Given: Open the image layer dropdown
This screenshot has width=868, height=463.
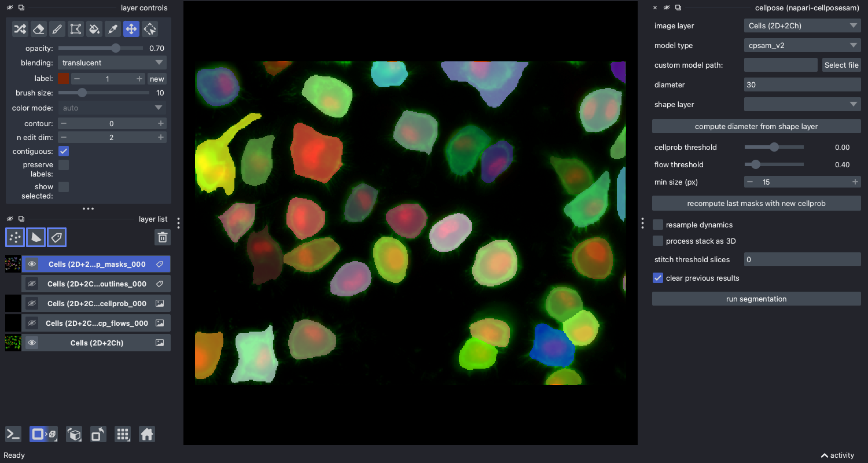Looking at the screenshot, I should point(803,25).
